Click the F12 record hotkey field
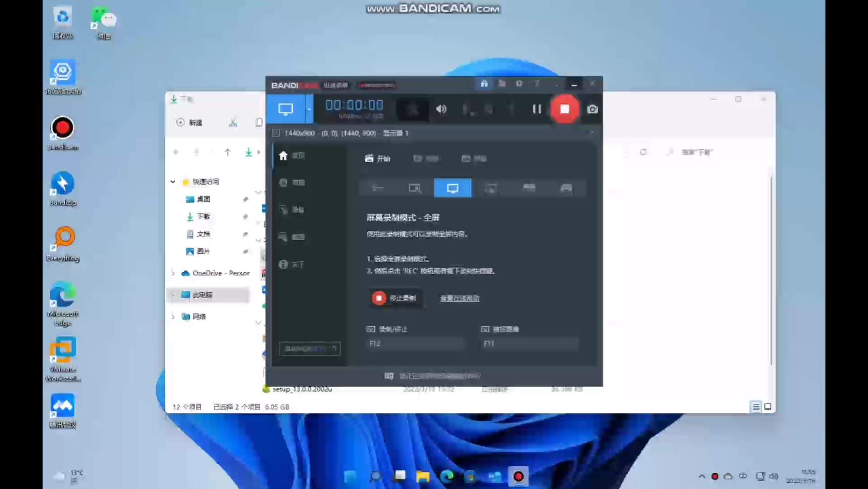The width and height of the screenshot is (868, 489). click(x=415, y=344)
